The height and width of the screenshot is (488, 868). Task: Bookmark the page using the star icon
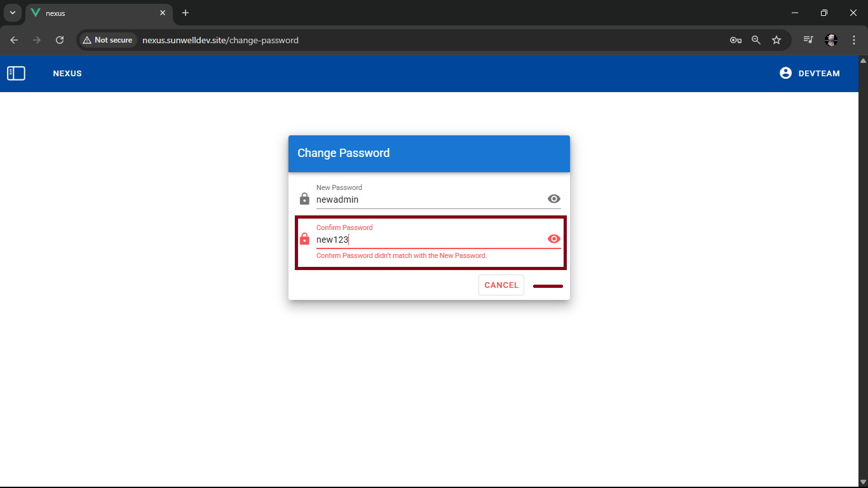[776, 39]
